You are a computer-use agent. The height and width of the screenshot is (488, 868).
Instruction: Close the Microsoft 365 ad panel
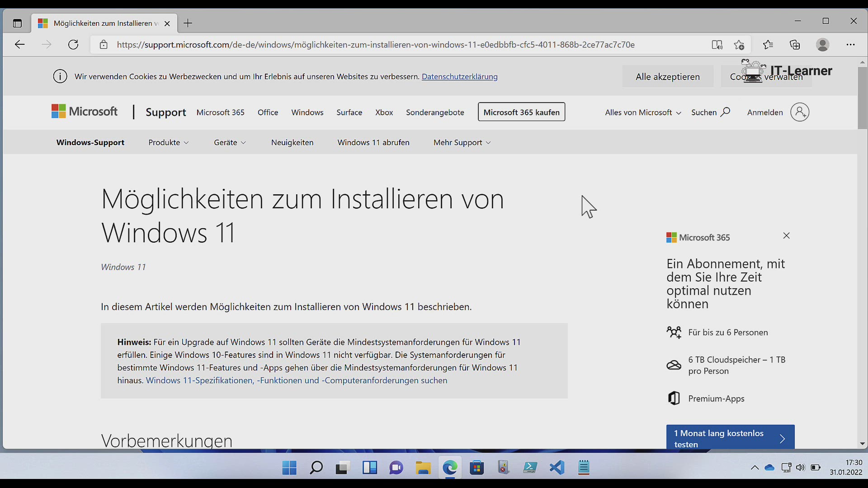tap(787, 236)
